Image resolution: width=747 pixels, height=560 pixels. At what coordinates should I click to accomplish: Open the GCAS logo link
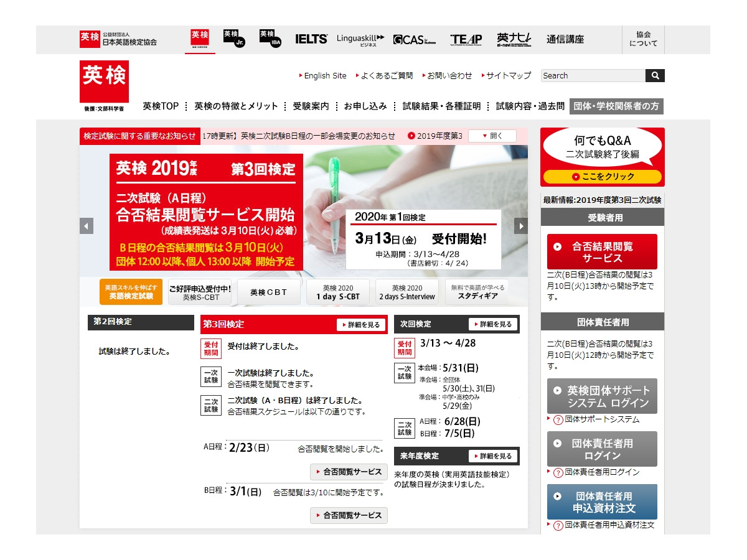point(415,40)
